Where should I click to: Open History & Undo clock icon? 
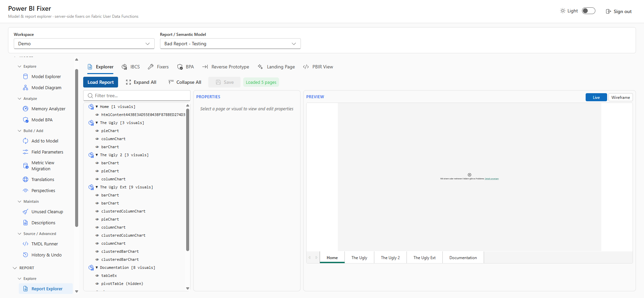(25, 255)
